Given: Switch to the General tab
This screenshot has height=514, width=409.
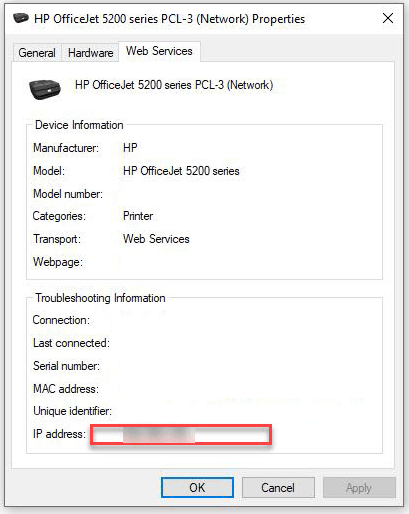Looking at the screenshot, I should point(37,53).
